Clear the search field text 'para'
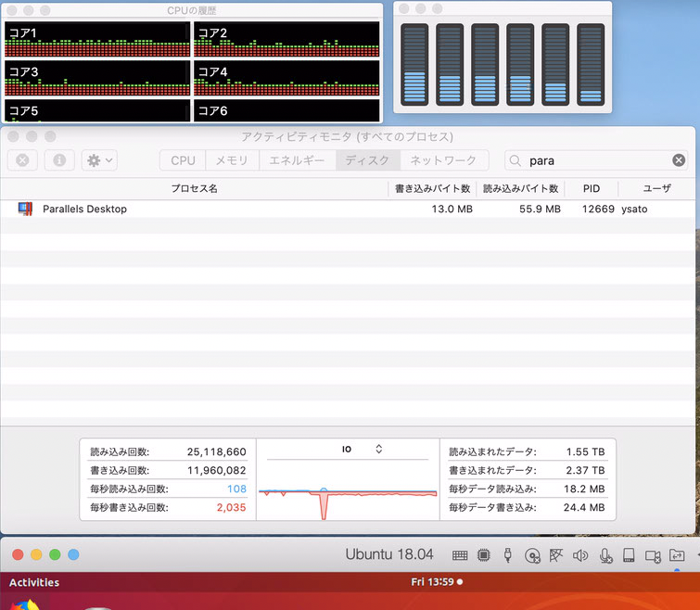Image resolution: width=700 pixels, height=610 pixels. pos(679,160)
